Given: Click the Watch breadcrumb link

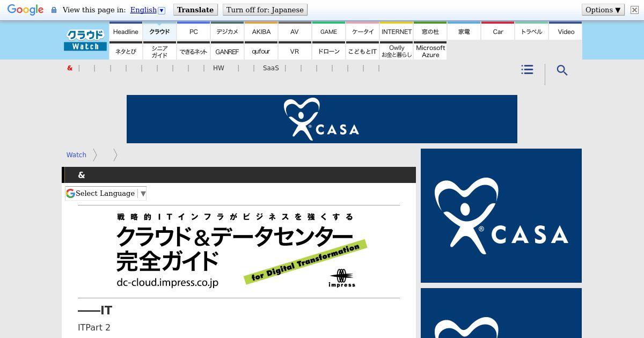Looking at the screenshot, I should (76, 155).
